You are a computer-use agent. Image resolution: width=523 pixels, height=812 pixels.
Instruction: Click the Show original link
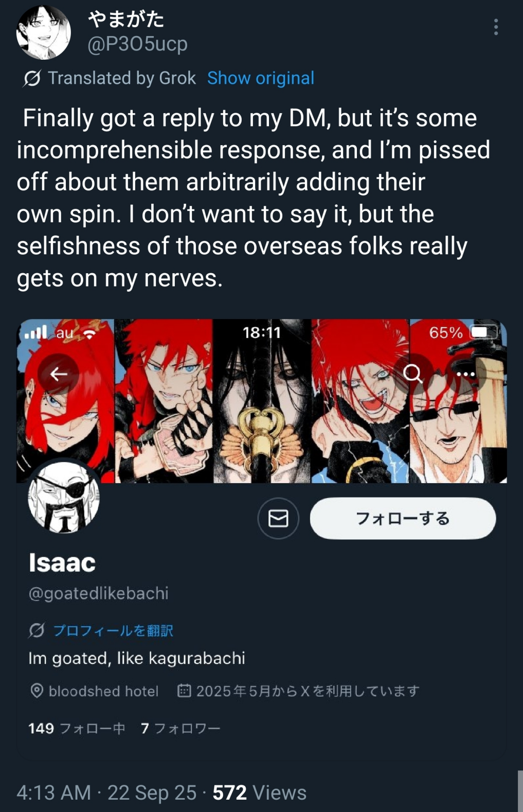[x=261, y=78]
